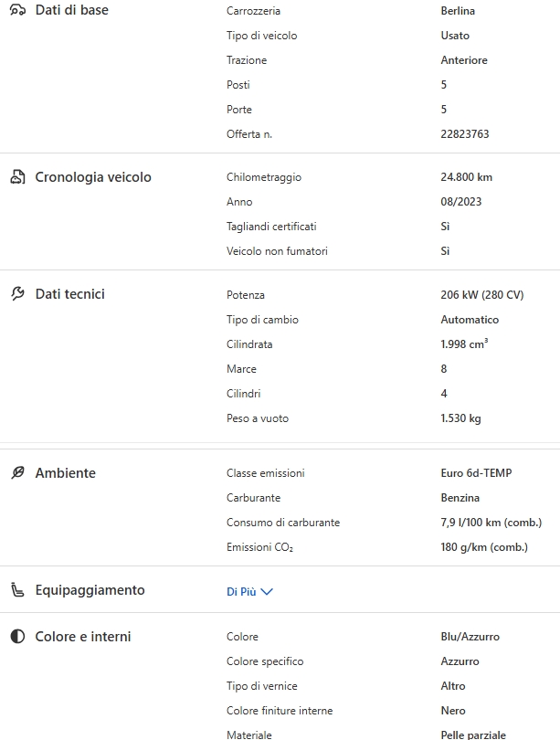
Task: Click the seat icon beside Equipaggiamento
Action: [17, 590]
